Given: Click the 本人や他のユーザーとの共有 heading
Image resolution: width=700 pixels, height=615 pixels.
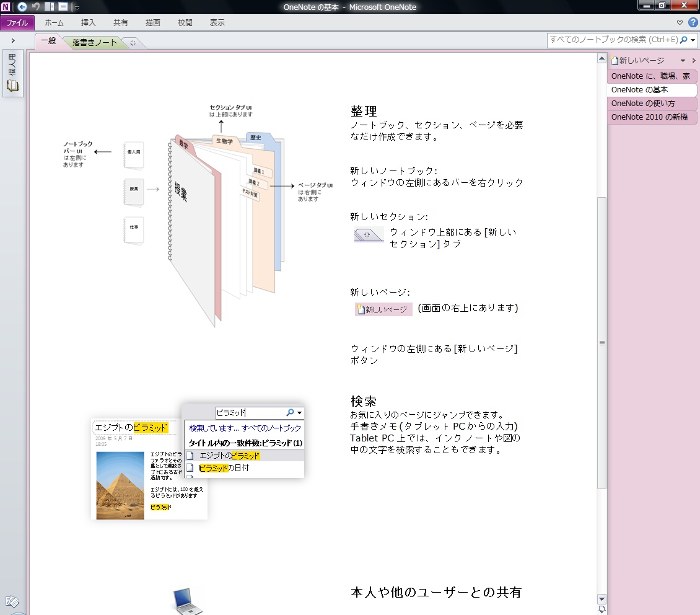Looking at the screenshot, I should (x=436, y=592).
